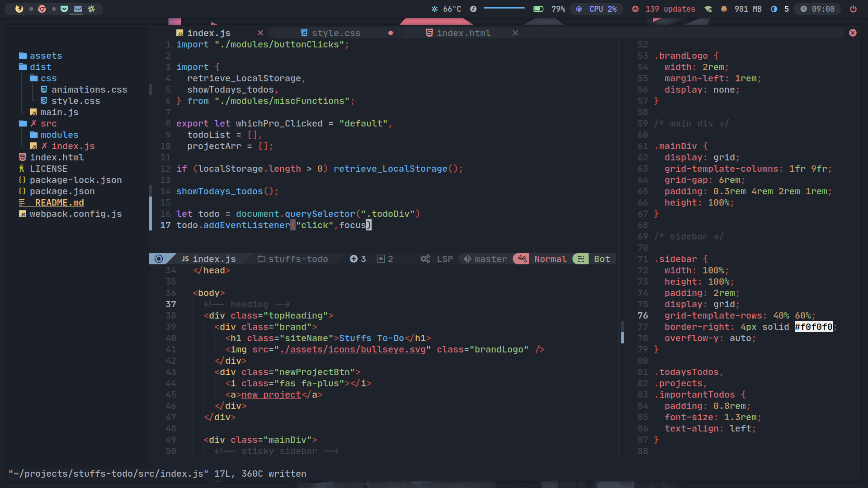Click the Normal mode indicator
This screenshot has height=488, width=868.
pos(550,259)
